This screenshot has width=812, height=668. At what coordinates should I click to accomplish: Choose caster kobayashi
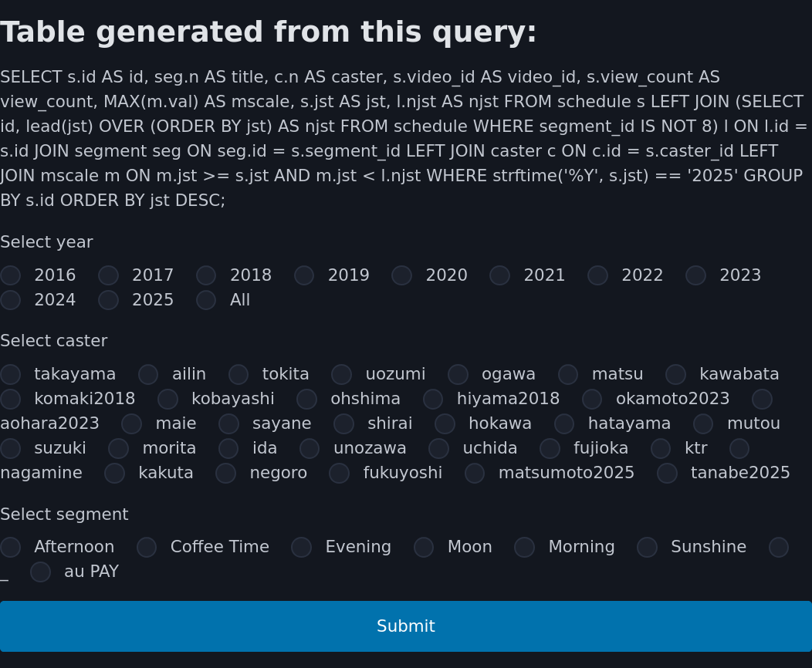[x=167, y=399]
